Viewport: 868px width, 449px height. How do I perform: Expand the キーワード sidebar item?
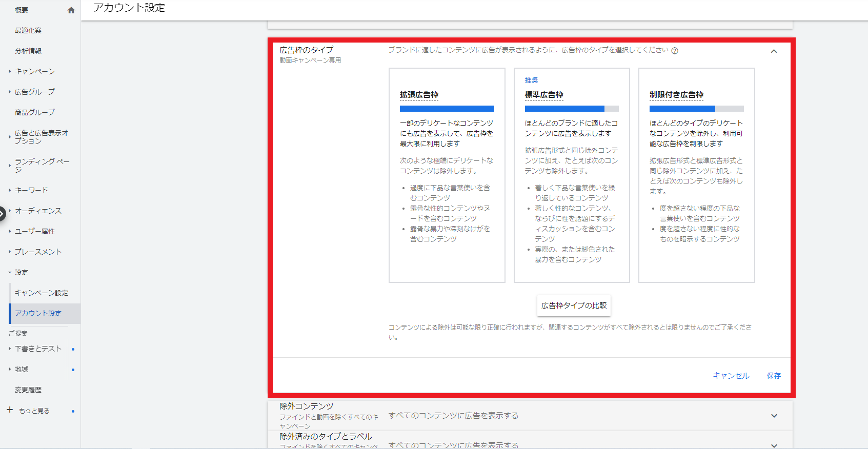click(31, 190)
